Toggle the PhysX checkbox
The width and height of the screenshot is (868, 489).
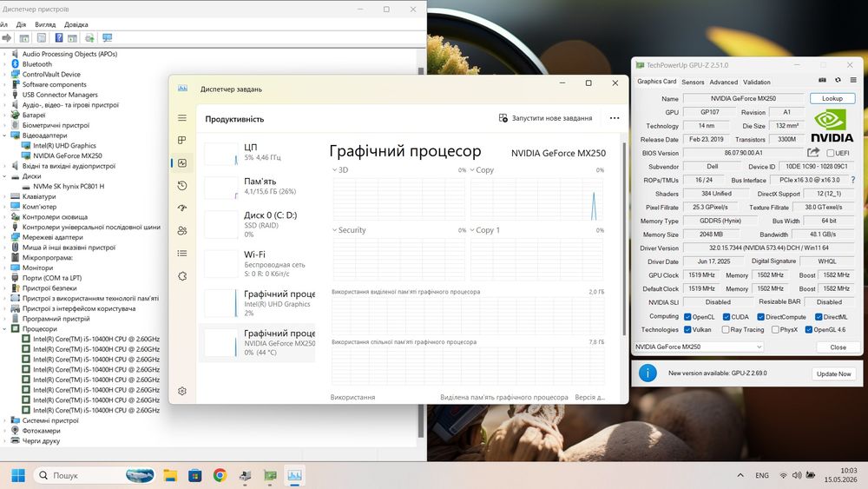coord(775,329)
